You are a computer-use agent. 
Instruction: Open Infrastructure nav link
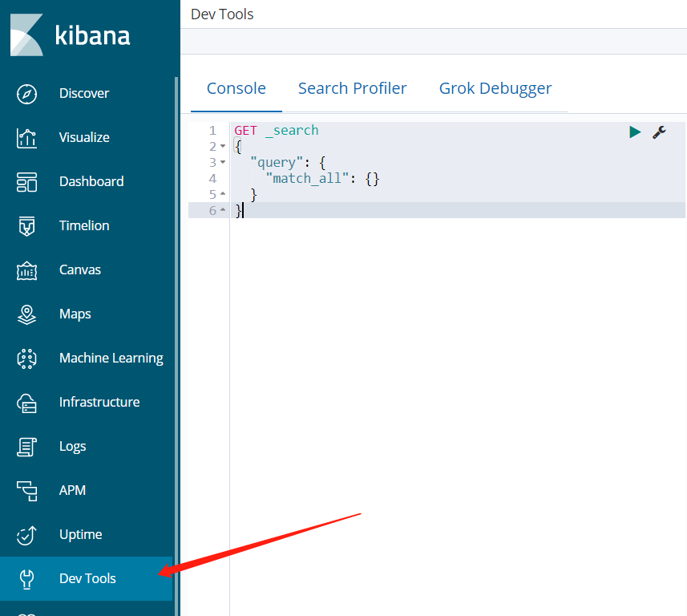point(99,402)
